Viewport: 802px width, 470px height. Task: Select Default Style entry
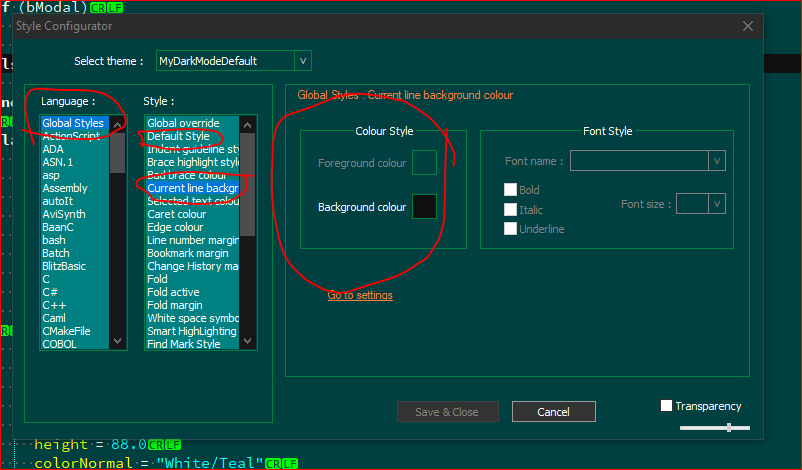pyautogui.click(x=192, y=136)
